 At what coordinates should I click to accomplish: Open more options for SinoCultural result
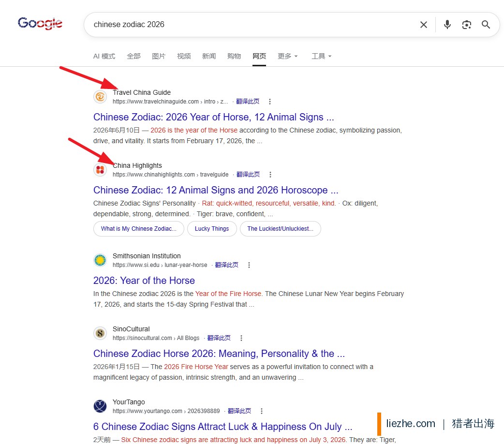241,338
